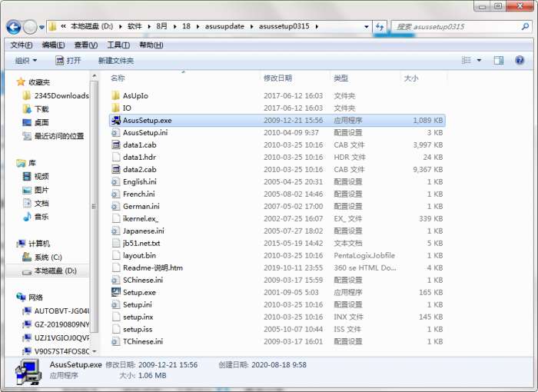Viewport: 538px width, 392px height.
Task: Select the AsusSetup.ini file icon
Action: coord(116,132)
